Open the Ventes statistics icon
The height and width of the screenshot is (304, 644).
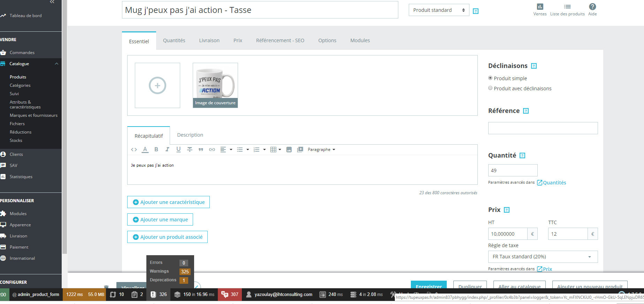(540, 10)
